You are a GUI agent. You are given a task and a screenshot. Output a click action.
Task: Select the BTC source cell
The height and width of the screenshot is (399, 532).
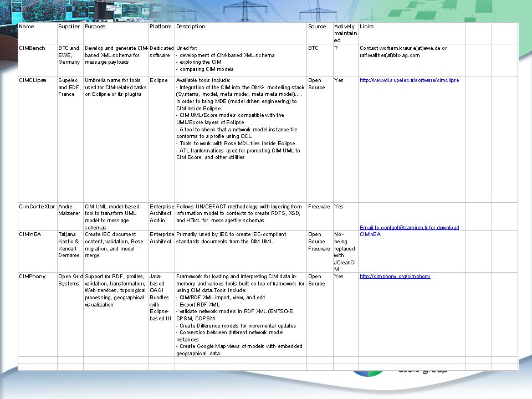point(320,60)
